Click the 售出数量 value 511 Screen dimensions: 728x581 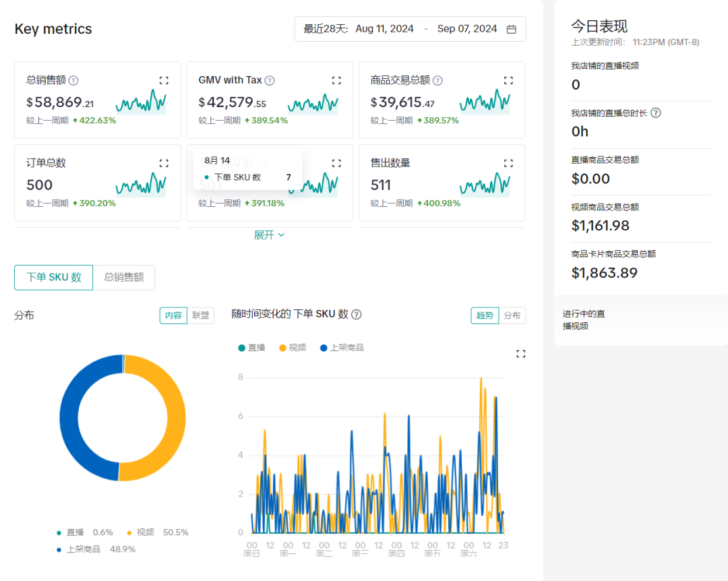(x=381, y=185)
